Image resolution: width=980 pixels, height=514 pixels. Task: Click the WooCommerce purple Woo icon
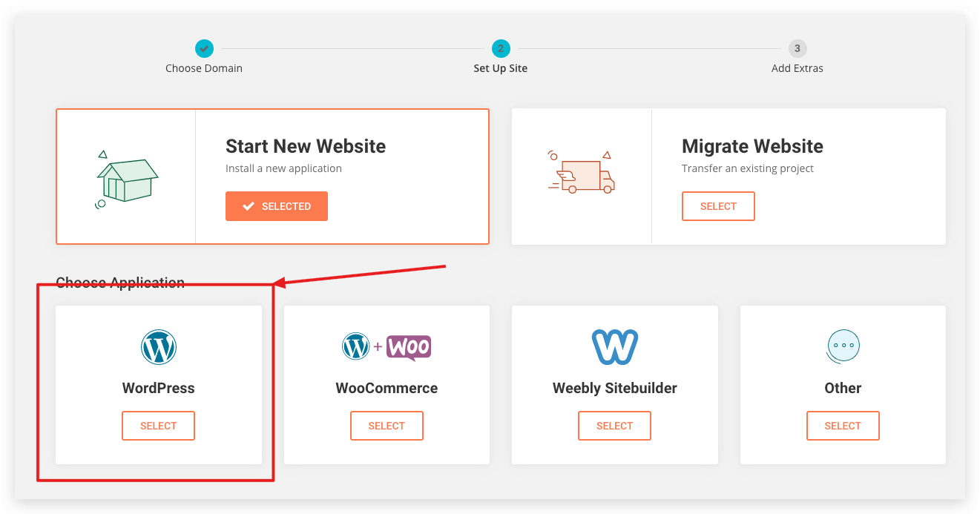[x=409, y=346]
